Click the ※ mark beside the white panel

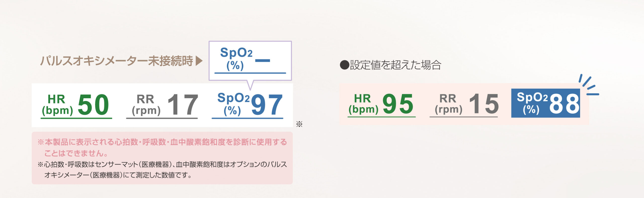click(x=299, y=124)
